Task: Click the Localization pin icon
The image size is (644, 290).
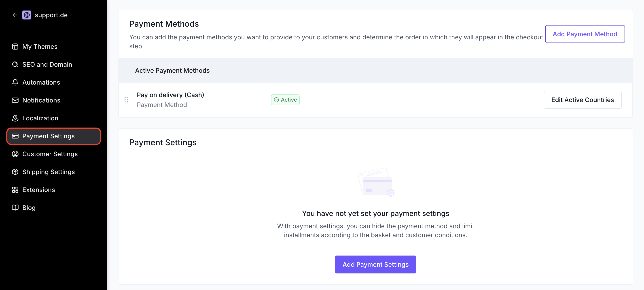Action: 15,118
